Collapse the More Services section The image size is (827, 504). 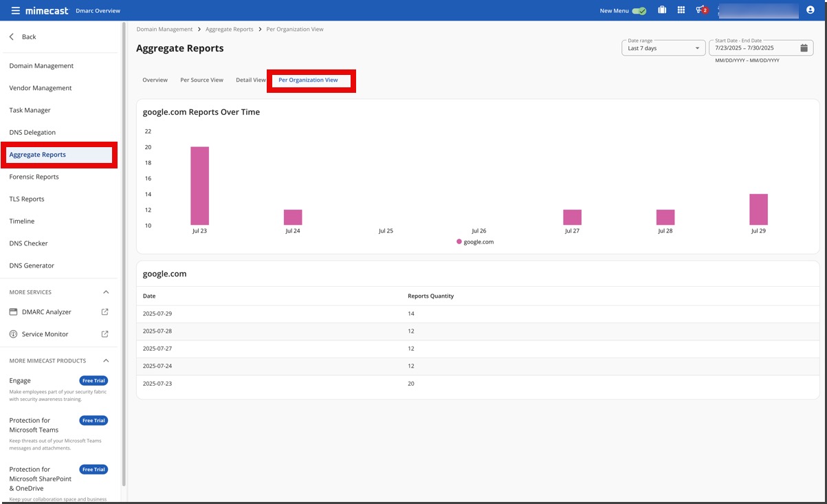coord(106,292)
